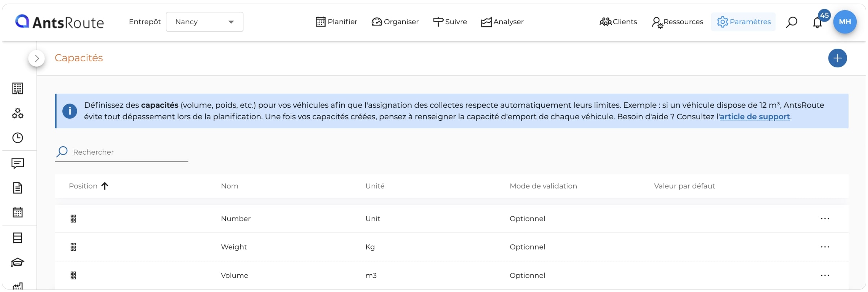Click the m3 unit cell
Image resolution: width=868 pixels, height=292 pixels.
[x=371, y=275]
